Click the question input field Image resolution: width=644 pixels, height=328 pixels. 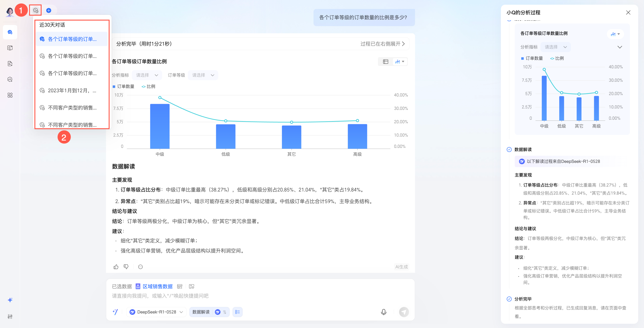tap(260, 296)
